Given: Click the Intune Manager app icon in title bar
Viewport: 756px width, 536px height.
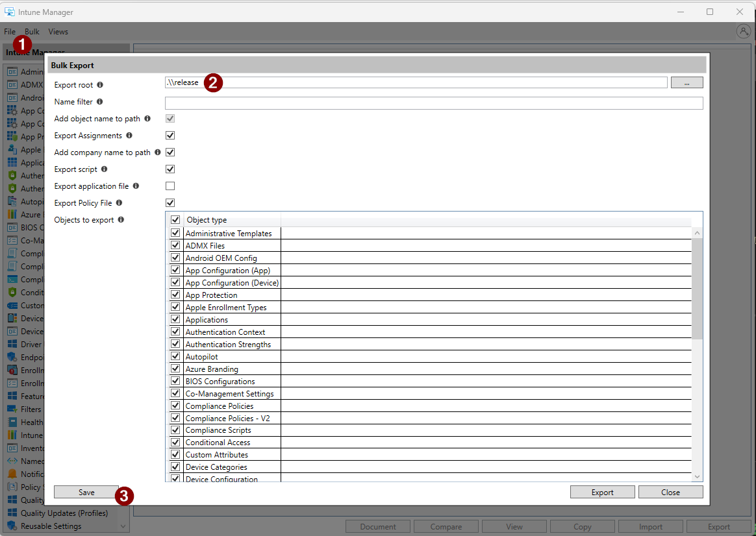Looking at the screenshot, I should tap(10, 12).
